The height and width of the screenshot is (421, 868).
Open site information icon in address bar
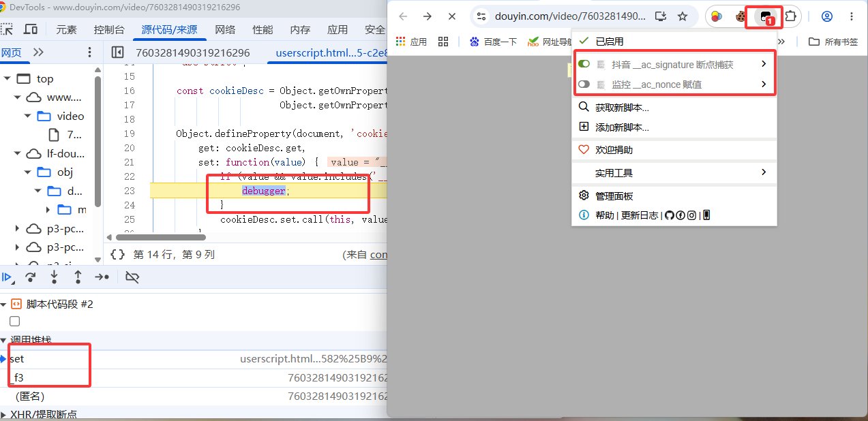(x=481, y=16)
